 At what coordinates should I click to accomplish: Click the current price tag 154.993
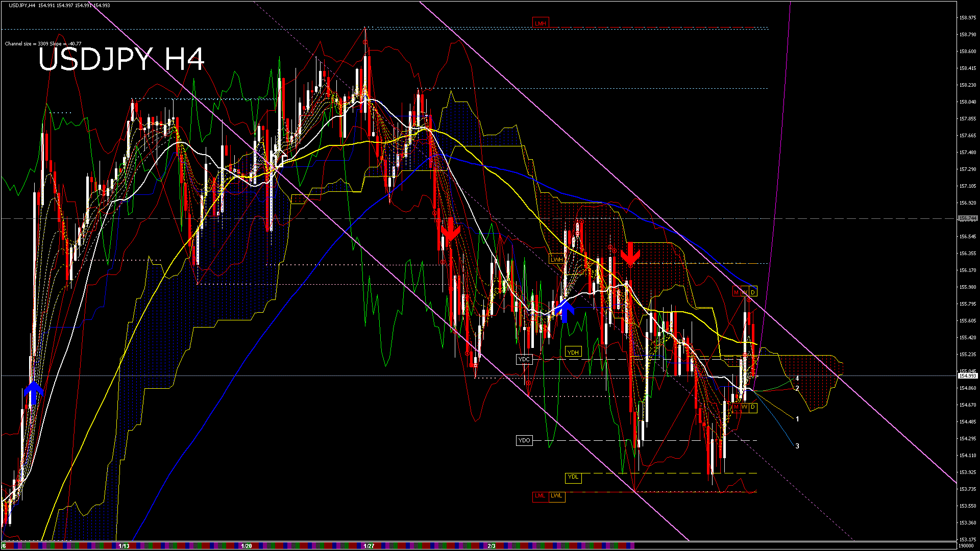[967, 376]
